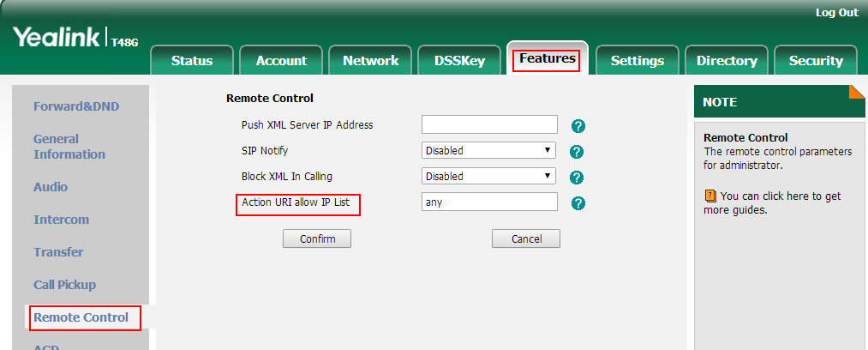Open the Network tab
868x350 pixels.
pyautogui.click(x=370, y=60)
